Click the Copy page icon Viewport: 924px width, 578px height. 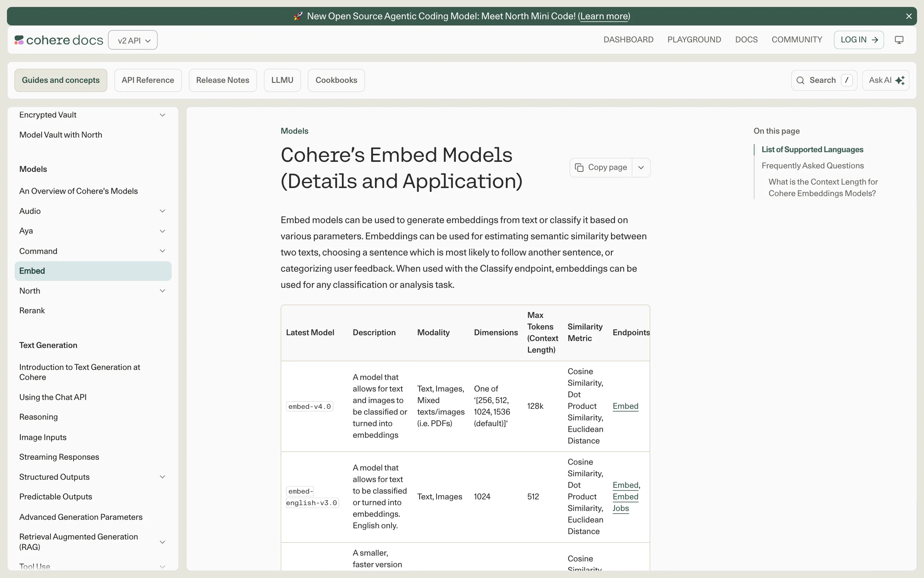[x=579, y=167]
